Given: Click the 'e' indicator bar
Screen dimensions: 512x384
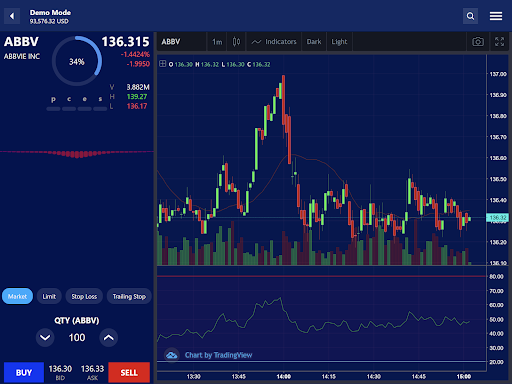Looking at the screenshot, I should pyautogui.click(x=85, y=109).
